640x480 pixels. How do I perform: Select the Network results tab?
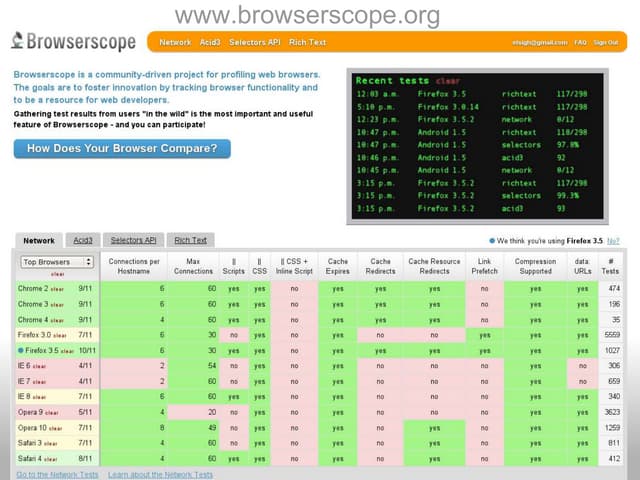click(x=39, y=240)
